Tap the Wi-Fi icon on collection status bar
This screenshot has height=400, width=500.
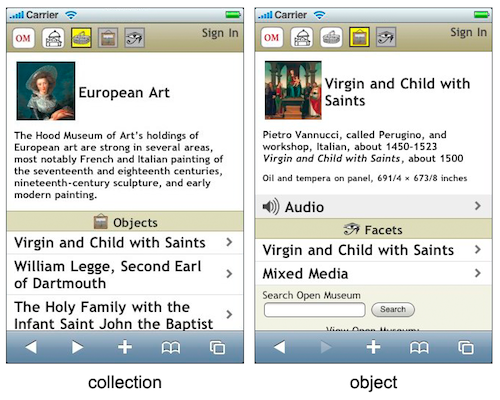pos(71,15)
